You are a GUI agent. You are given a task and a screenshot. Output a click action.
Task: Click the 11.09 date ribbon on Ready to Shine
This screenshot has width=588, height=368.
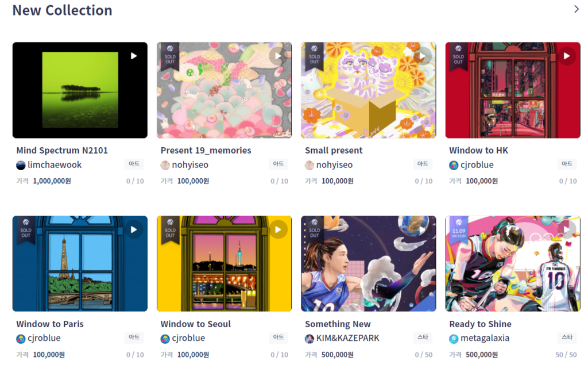459,230
